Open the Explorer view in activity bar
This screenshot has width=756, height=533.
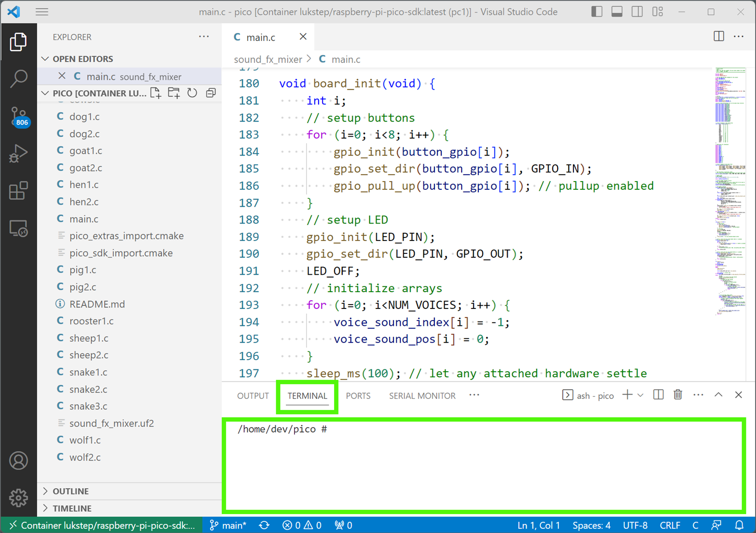(18, 42)
